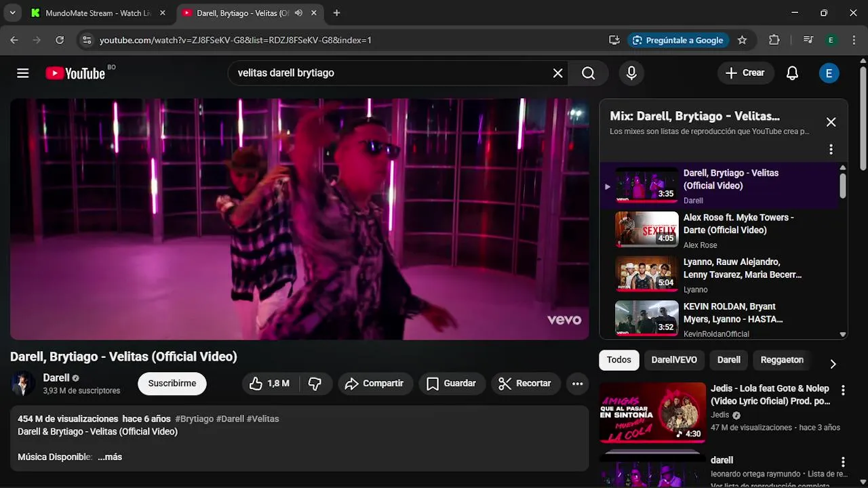This screenshot has height=488, width=868.
Task: Open notifications bell
Action: click(x=792, y=73)
